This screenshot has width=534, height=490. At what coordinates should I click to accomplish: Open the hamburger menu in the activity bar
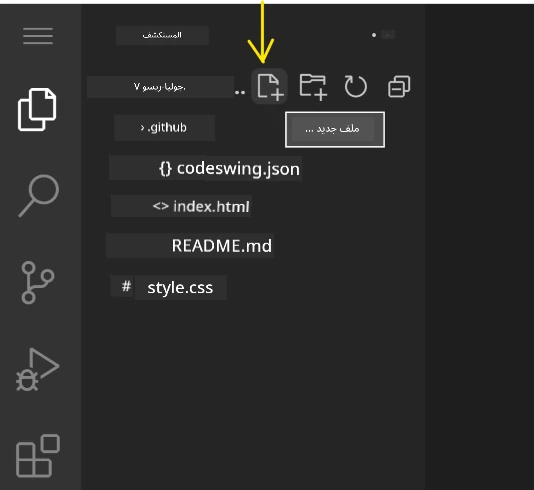38,36
